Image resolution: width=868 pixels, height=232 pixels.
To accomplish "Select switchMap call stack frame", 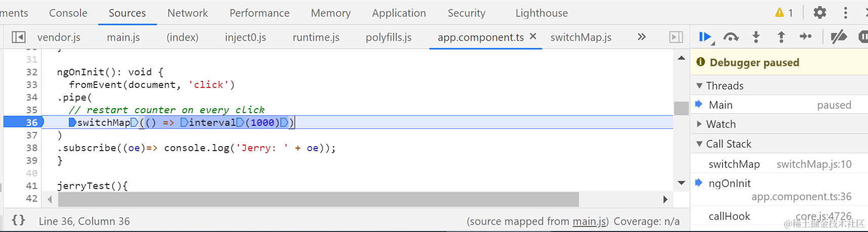I will pyautogui.click(x=734, y=164).
